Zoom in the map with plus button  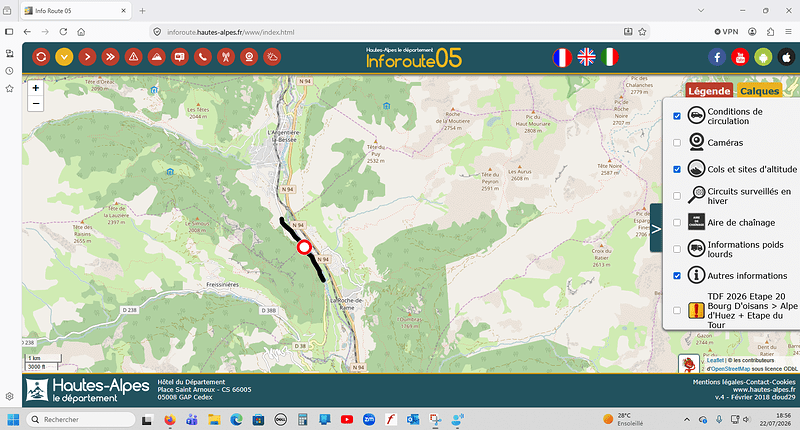36,88
